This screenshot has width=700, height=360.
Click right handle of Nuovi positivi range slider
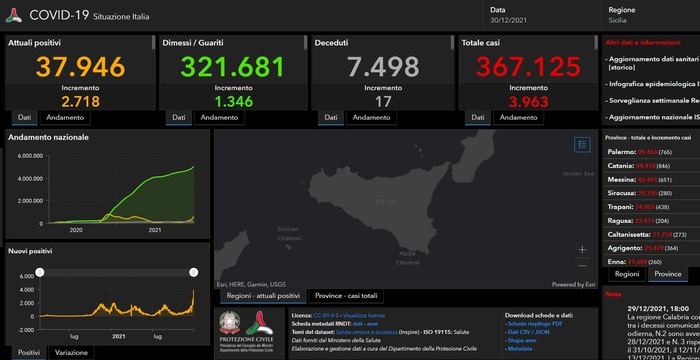tap(194, 272)
